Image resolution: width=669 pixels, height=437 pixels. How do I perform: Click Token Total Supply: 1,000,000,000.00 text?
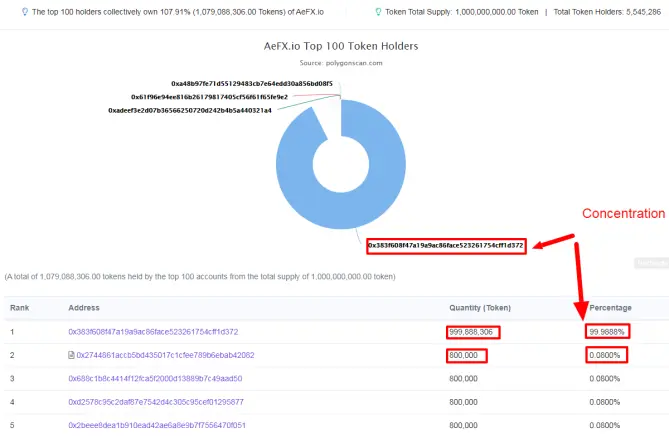[462, 12]
